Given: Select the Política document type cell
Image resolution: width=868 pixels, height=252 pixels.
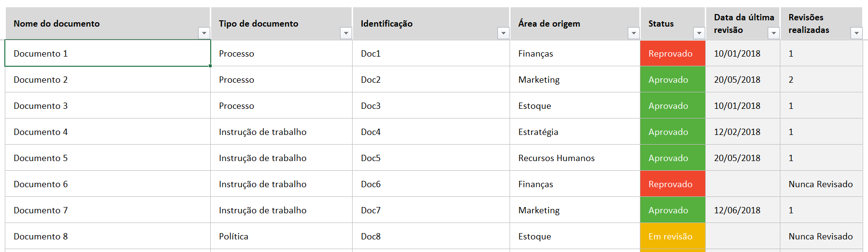Looking at the screenshot, I should click(x=281, y=236).
